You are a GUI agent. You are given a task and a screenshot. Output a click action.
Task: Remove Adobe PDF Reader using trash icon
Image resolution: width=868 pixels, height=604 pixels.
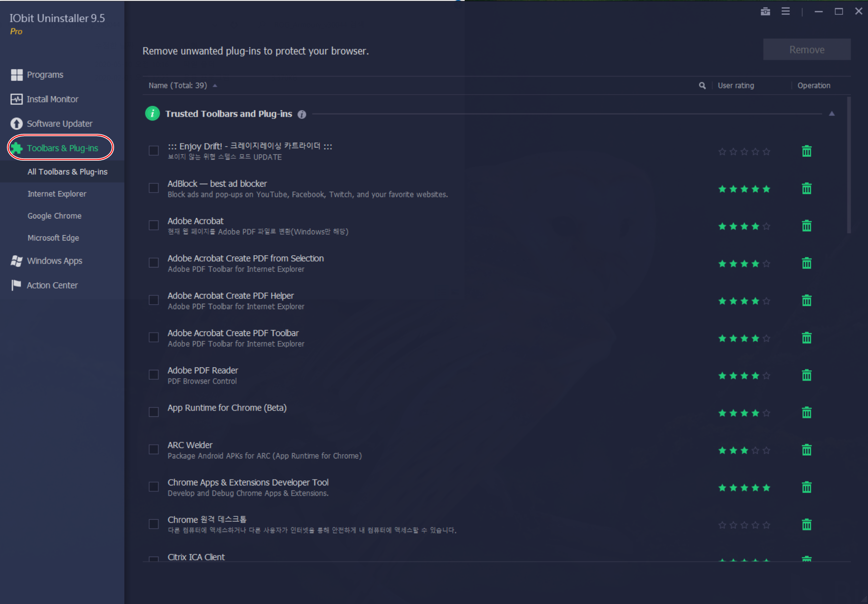pos(807,375)
